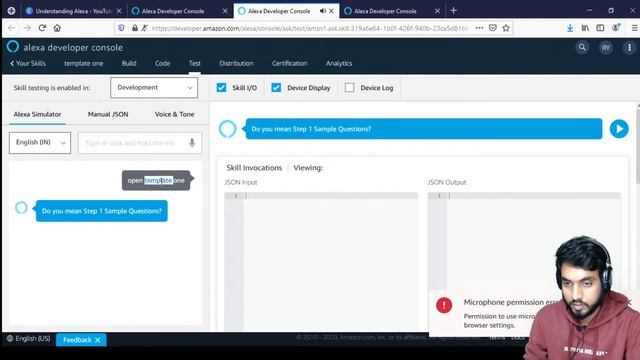Image resolution: width=640 pixels, height=360 pixels.
Task: Click the browser forward arrow
Action: click(27, 28)
